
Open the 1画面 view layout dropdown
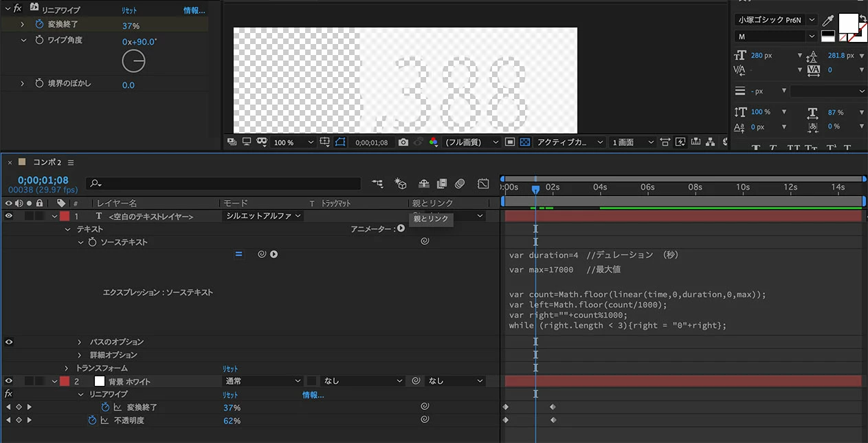click(632, 142)
